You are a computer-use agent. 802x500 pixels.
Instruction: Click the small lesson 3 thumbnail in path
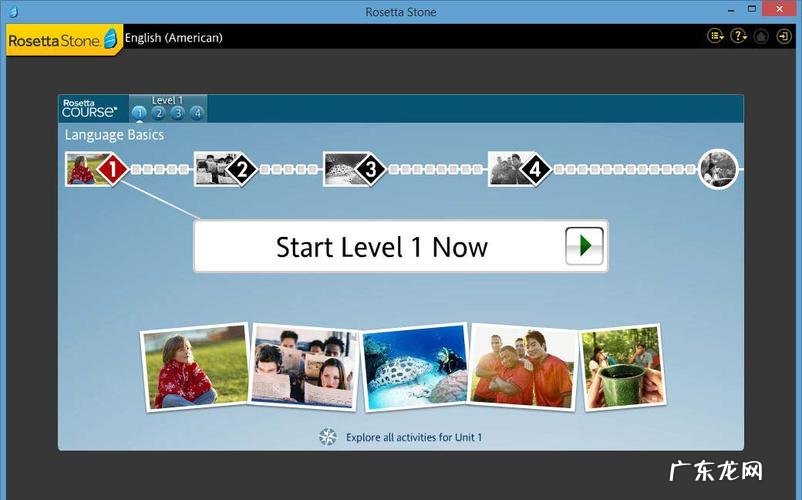tap(340, 169)
